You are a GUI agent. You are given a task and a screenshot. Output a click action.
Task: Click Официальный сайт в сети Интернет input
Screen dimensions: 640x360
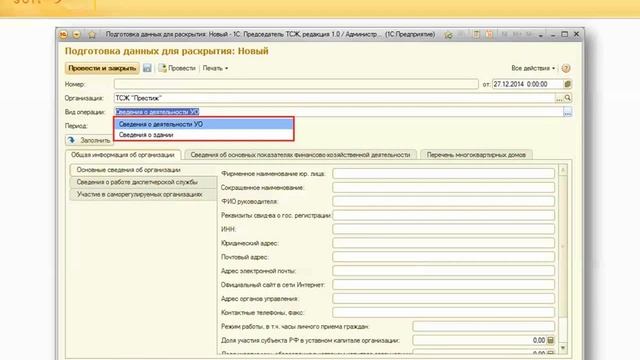tap(444, 285)
